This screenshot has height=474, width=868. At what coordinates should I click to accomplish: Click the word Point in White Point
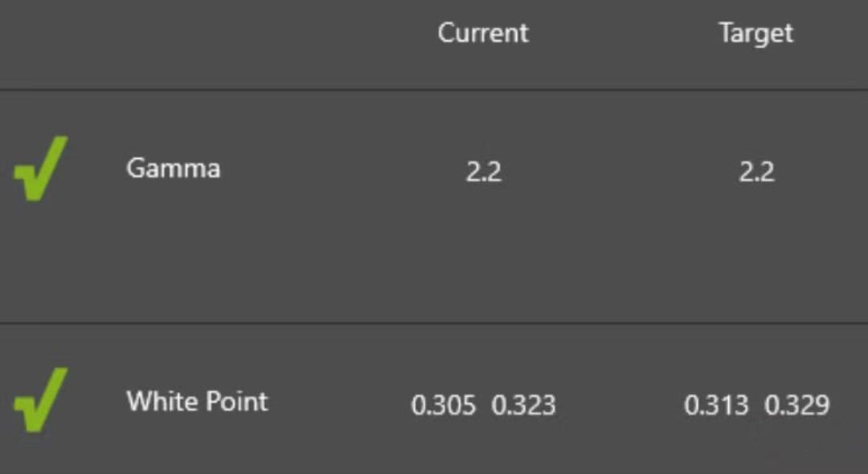click(x=236, y=401)
